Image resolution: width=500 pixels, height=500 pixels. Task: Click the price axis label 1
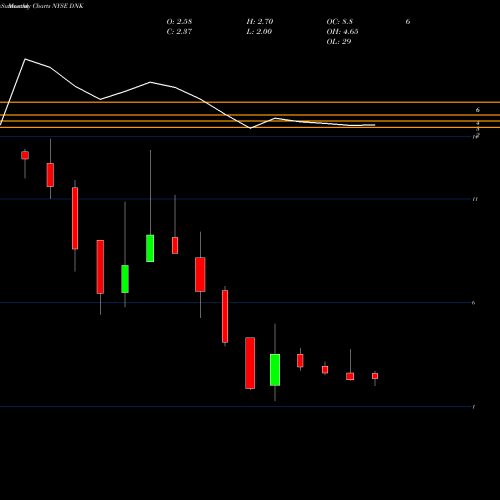coord(474,407)
